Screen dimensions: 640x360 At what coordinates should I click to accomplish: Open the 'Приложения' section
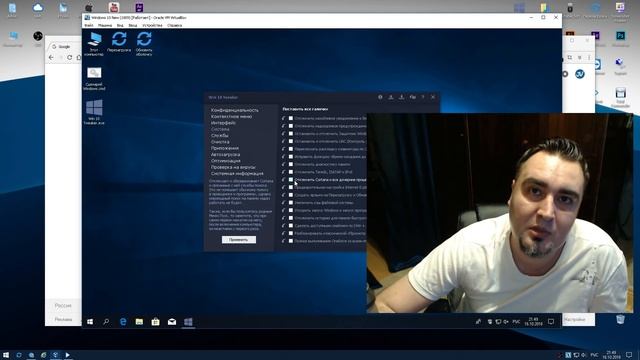click(225, 148)
